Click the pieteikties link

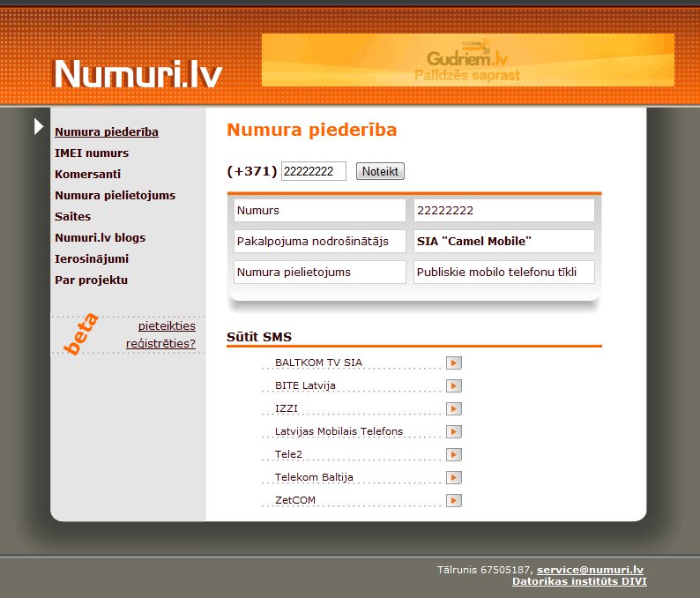click(167, 326)
